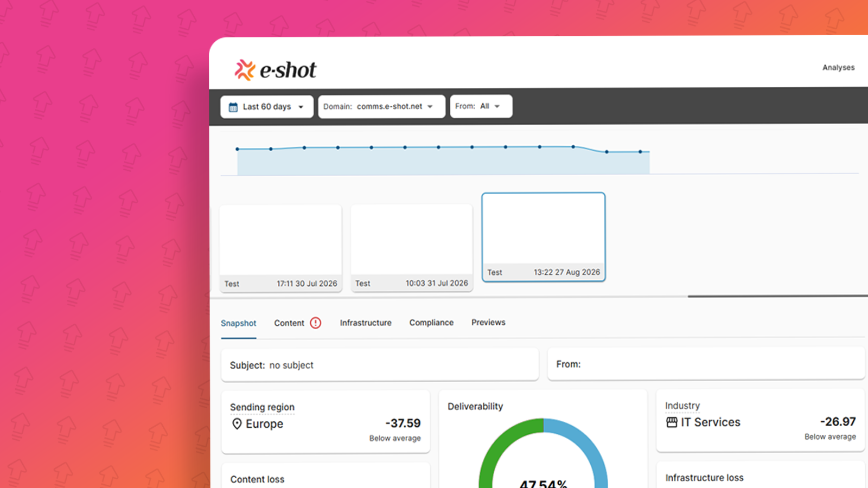Switch to the Content tab
The height and width of the screenshot is (488, 868).
pyautogui.click(x=289, y=323)
